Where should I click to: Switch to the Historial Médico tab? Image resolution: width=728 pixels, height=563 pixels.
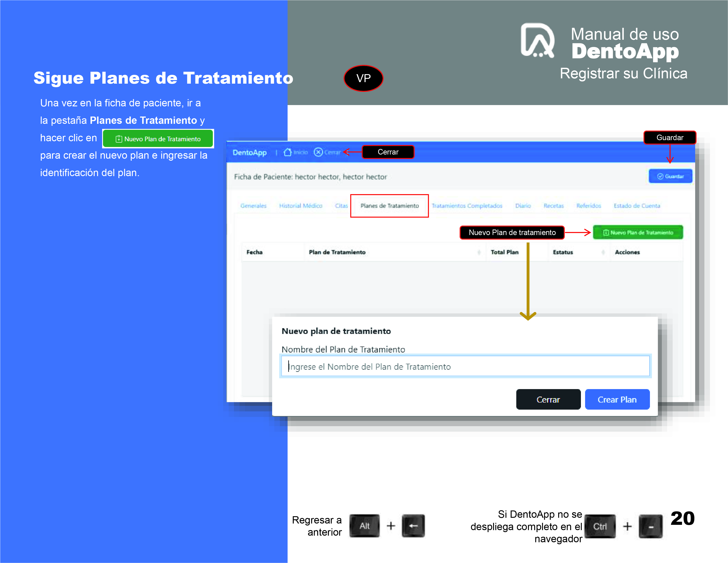(x=301, y=206)
